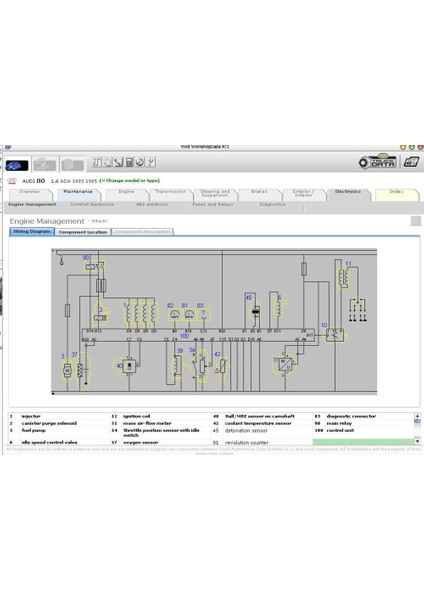
Task: Click the blue car vehicle selection icon
Action: point(17,165)
